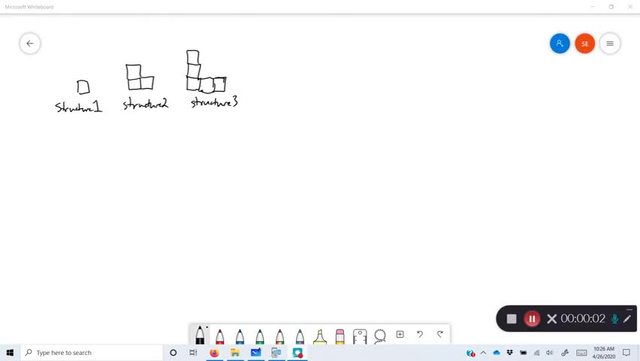
Task: Open the recorder draw pencil tool
Action: [627, 319]
